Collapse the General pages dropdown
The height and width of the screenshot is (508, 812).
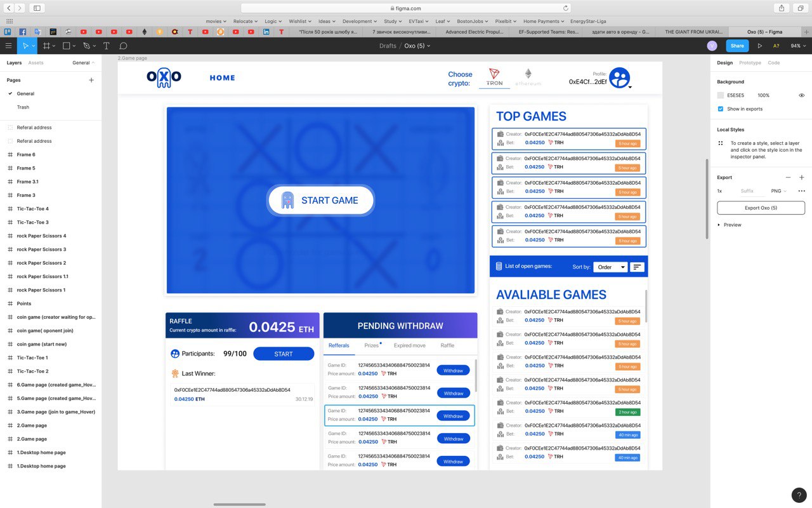pyautogui.click(x=84, y=63)
